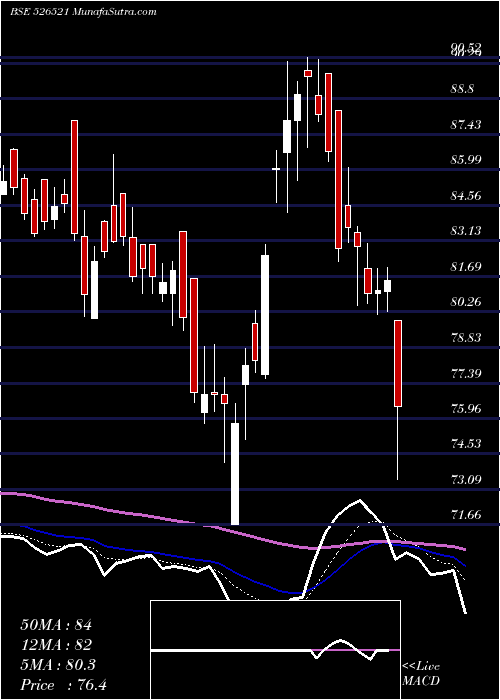This screenshot has width=500, height=700.
Task: Click the 50MA : 84 value
Action: pyautogui.click(x=56, y=625)
